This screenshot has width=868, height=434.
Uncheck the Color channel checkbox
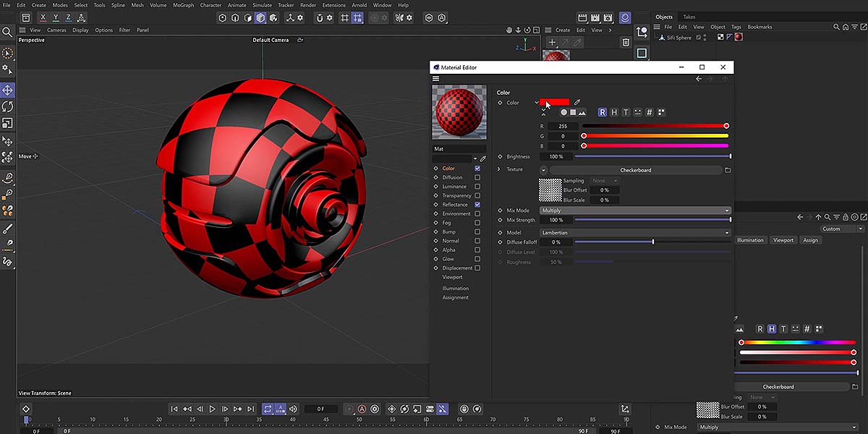[477, 169]
